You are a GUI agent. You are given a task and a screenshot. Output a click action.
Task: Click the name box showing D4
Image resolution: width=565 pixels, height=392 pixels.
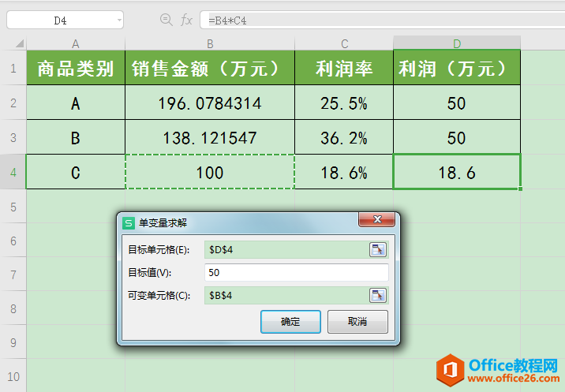click(x=60, y=21)
